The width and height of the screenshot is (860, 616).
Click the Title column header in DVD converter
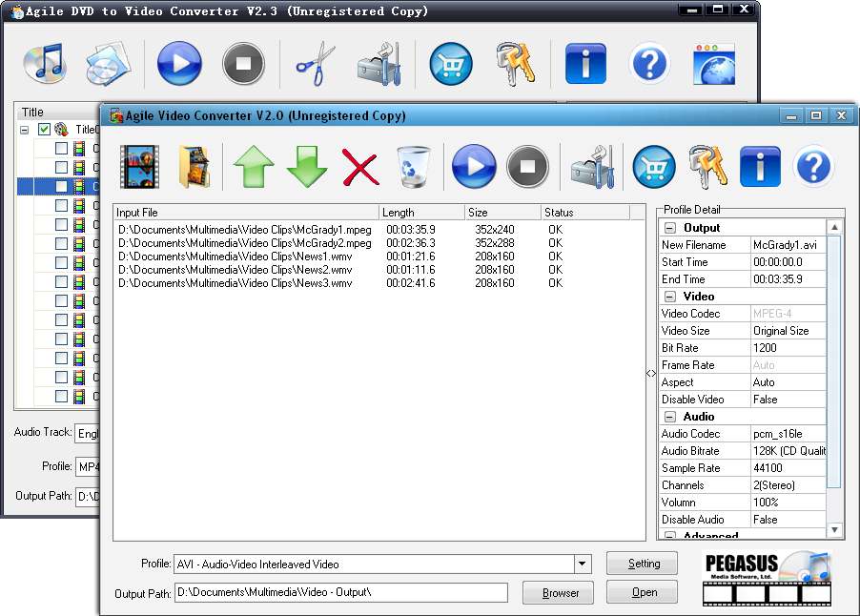pyautogui.click(x=57, y=112)
